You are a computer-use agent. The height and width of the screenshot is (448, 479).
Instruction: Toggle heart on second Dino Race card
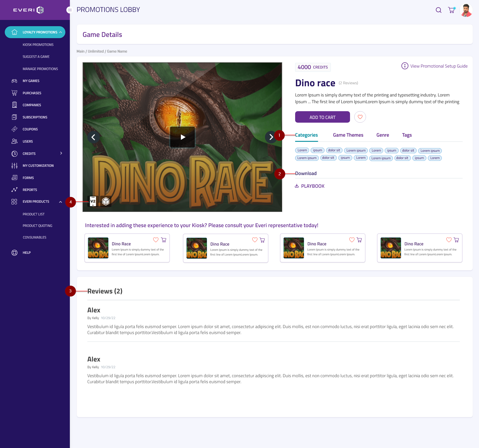pyautogui.click(x=254, y=240)
